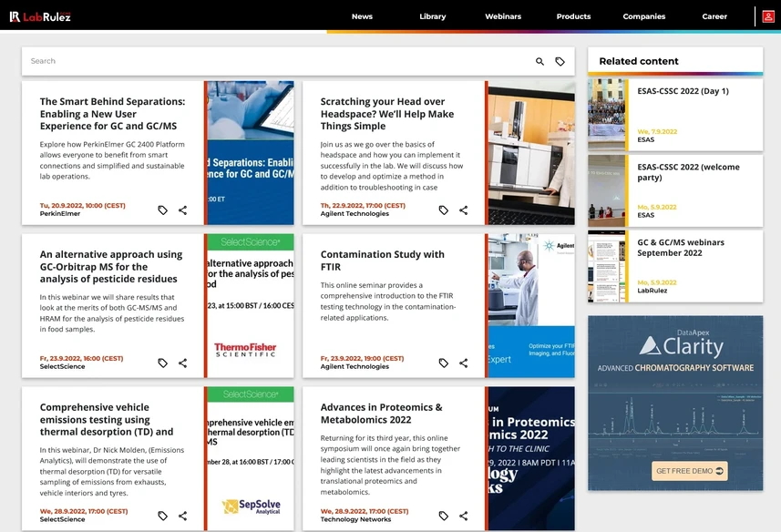The width and height of the screenshot is (781, 532).
Task: Open Advances in Proteomics & Metabolomics 2022 title
Action: click(x=381, y=413)
